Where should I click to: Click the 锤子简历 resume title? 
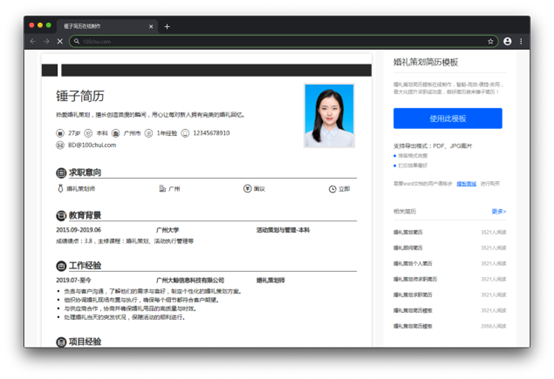coord(80,96)
